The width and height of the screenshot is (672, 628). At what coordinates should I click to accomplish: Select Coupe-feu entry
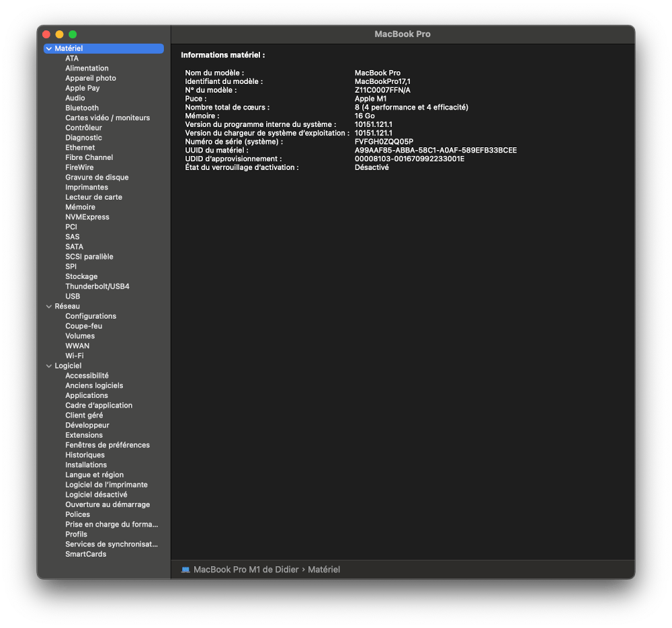(83, 326)
